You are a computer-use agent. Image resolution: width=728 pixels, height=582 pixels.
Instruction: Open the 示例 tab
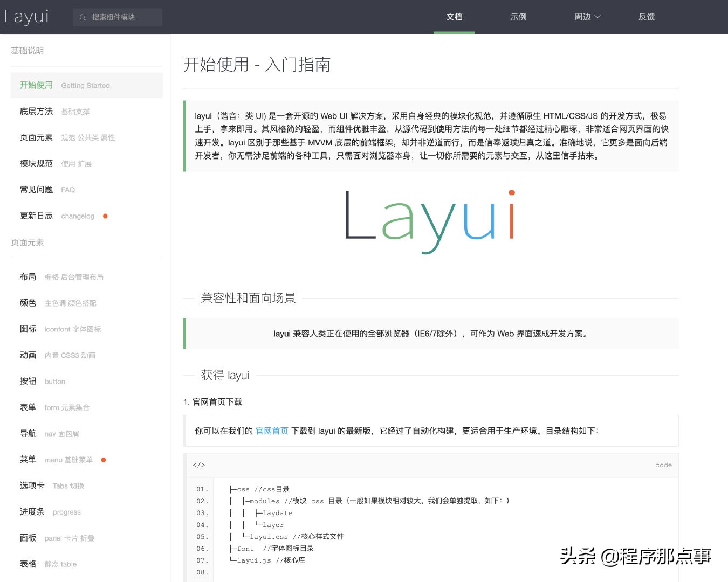[518, 17]
